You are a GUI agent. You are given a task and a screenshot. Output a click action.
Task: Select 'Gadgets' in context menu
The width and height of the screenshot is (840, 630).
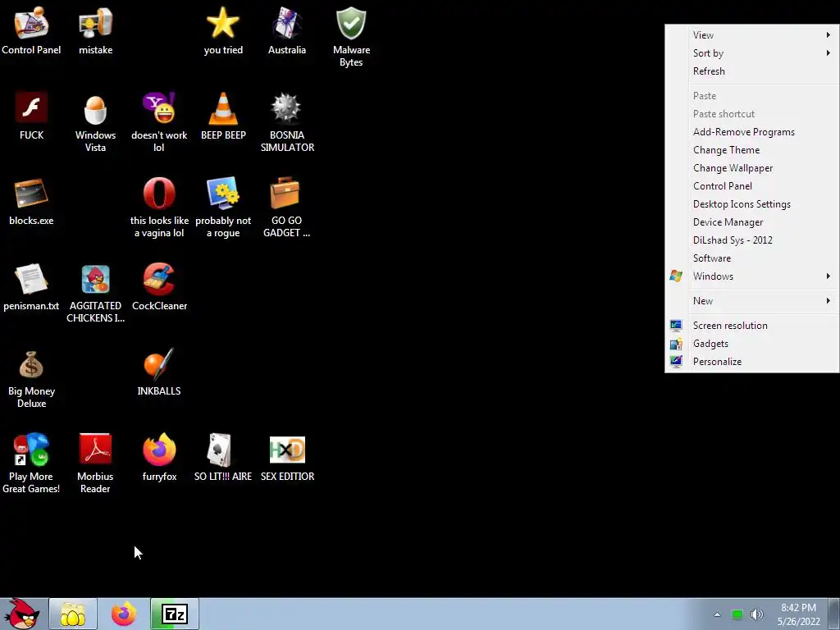coord(752,344)
